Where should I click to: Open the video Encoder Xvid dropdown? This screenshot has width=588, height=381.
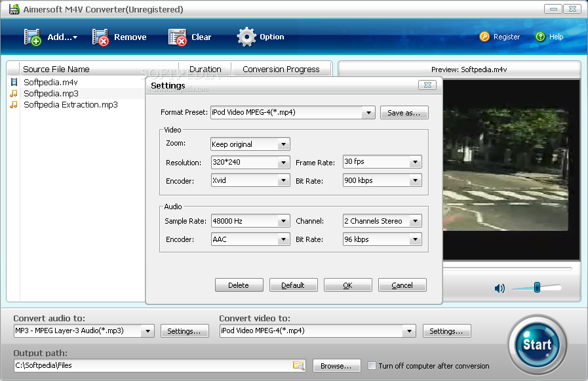(x=283, y=180)
